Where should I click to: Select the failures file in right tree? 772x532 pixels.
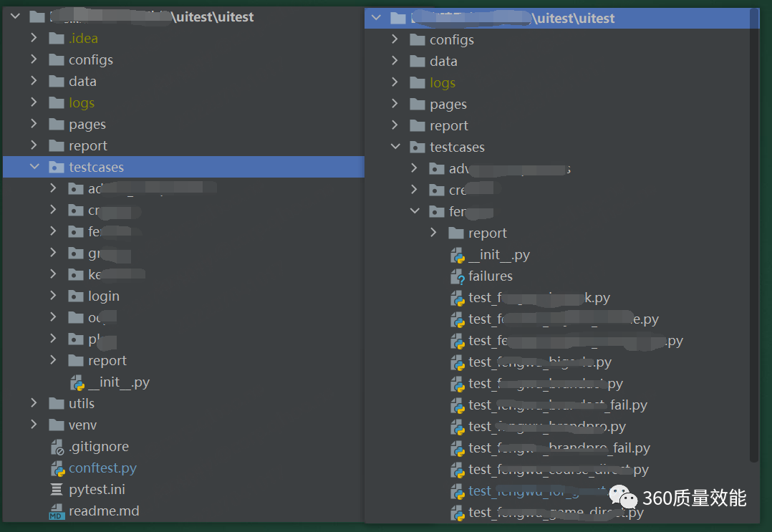click(491, 276)
